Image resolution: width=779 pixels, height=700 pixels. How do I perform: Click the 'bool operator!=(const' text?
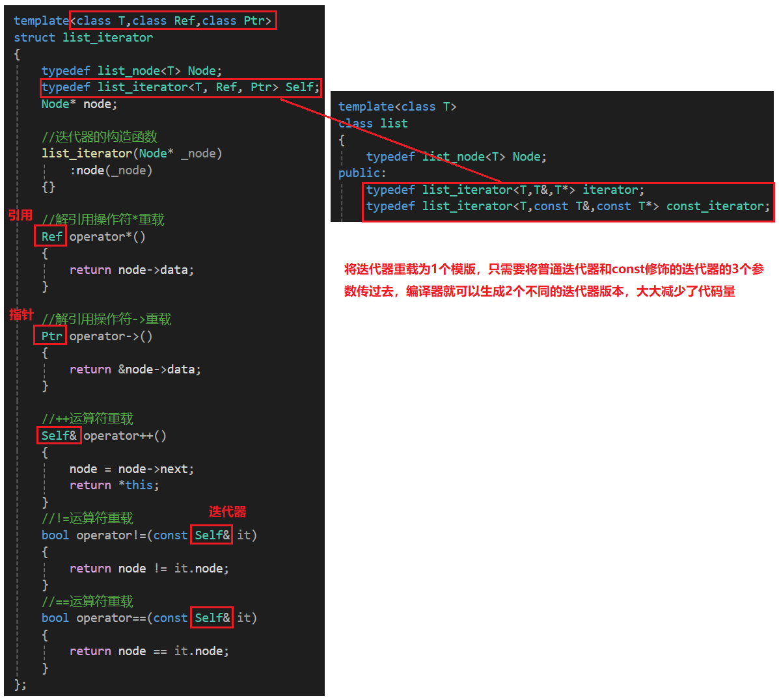tap(115, 535)
